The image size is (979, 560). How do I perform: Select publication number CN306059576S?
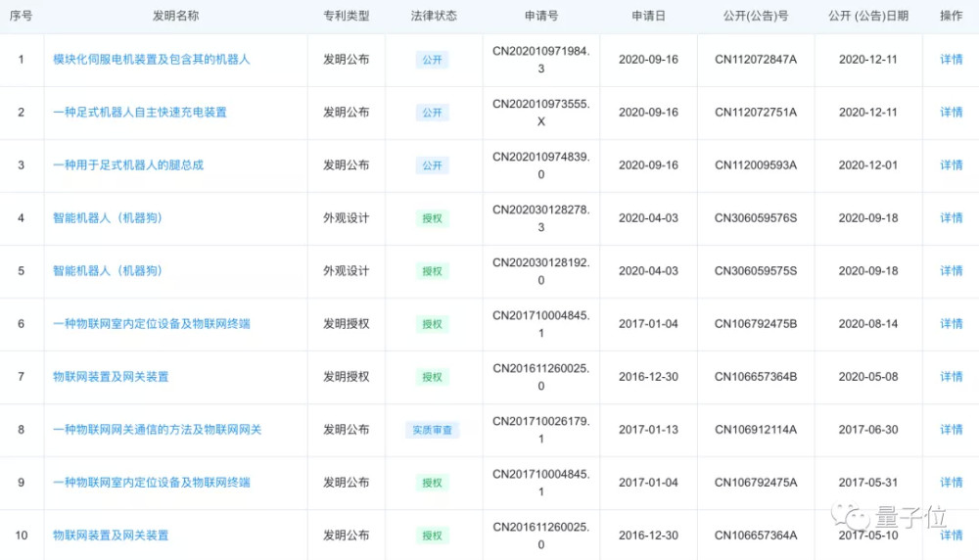pos(756,218)
